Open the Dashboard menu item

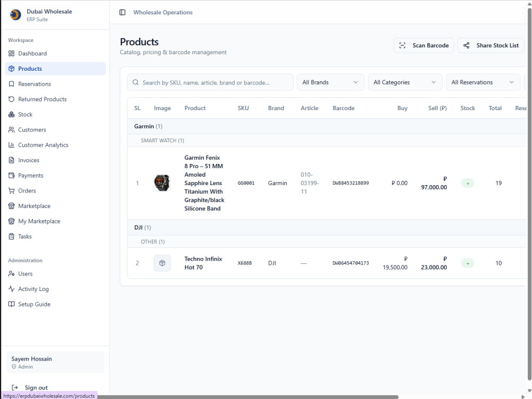coord(55,53)
